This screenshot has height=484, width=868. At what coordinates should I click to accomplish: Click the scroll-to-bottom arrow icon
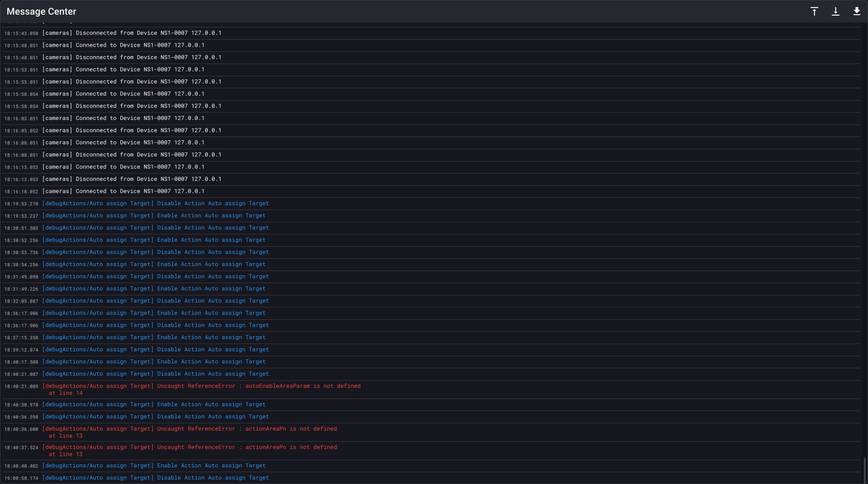point(835,11)
